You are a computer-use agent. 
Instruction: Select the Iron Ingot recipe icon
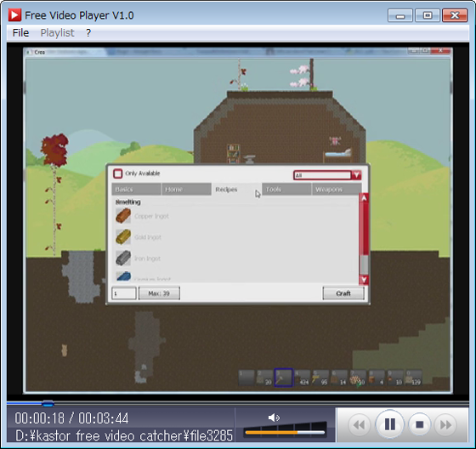click(123, 259)
